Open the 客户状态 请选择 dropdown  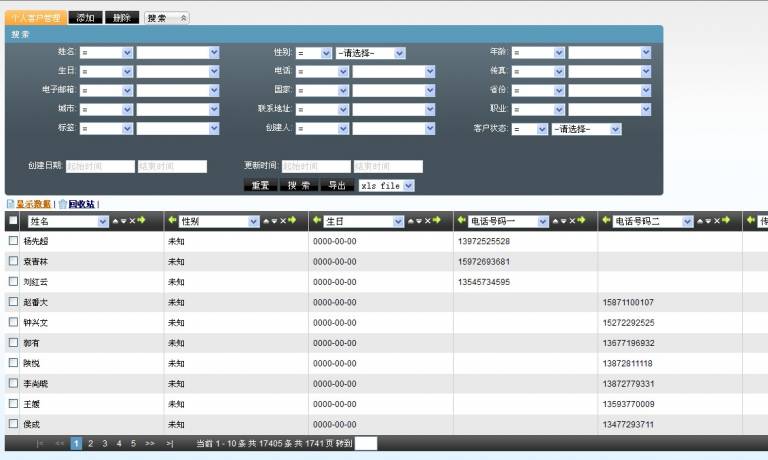click(586, 129)
